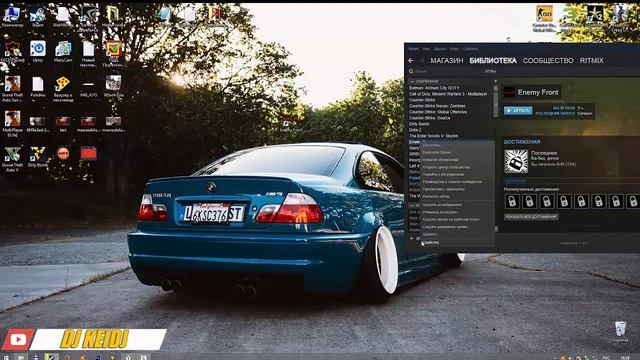Screen dimensions: 640x360
Task: Open the СООБЩЕСТВО tab in Steam
Action: 548,60
